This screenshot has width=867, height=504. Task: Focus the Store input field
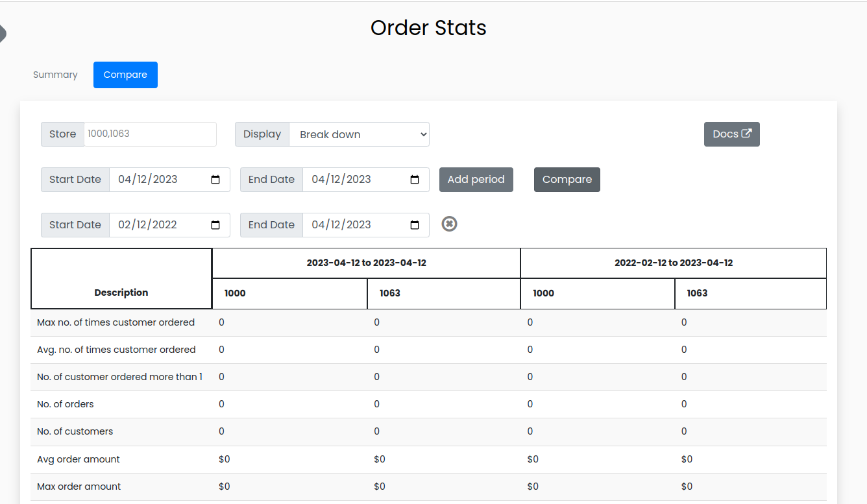coord(150,134)
